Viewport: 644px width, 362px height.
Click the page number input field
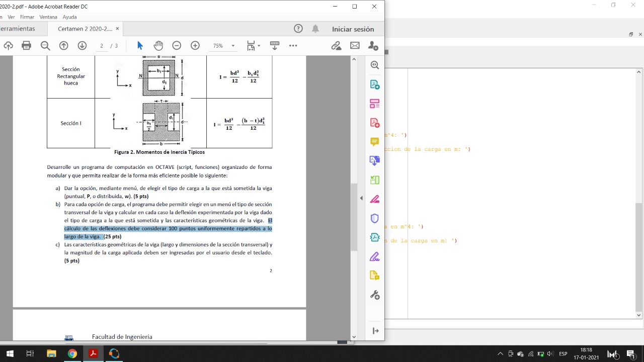click(101, 46)
